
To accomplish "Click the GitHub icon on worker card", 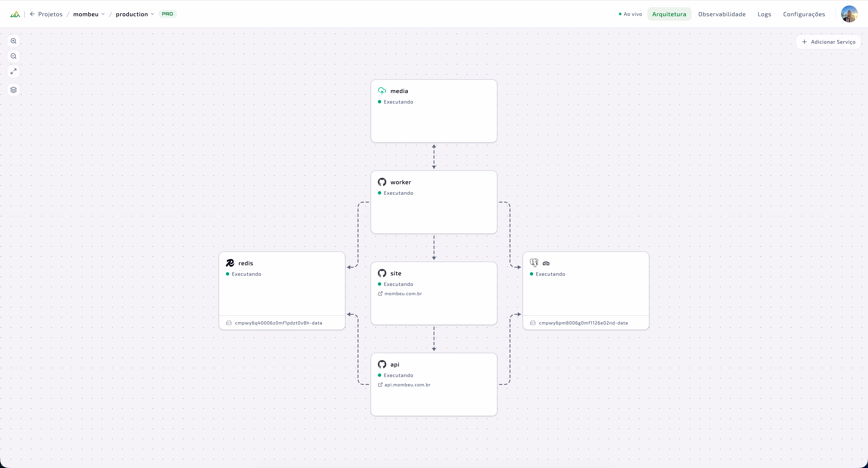I will 382,182.
